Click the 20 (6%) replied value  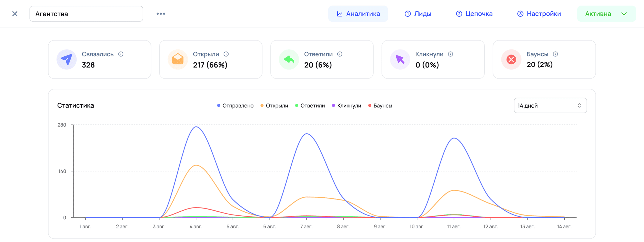(318, 65)
